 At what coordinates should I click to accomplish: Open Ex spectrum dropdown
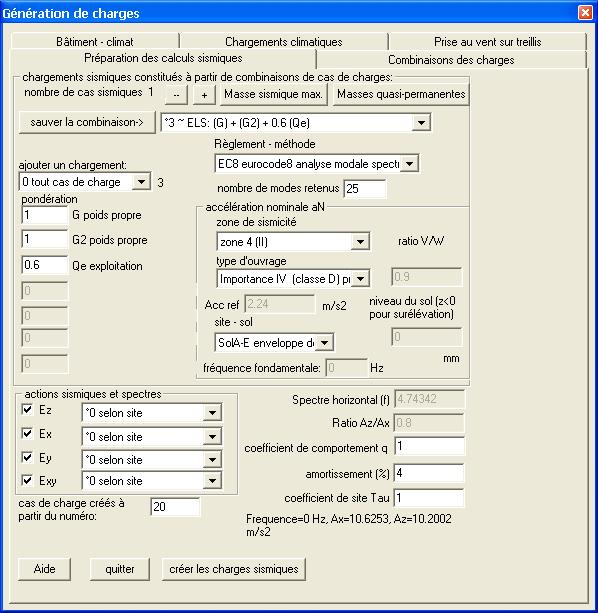pyautogui.click(x=212, y=437)
